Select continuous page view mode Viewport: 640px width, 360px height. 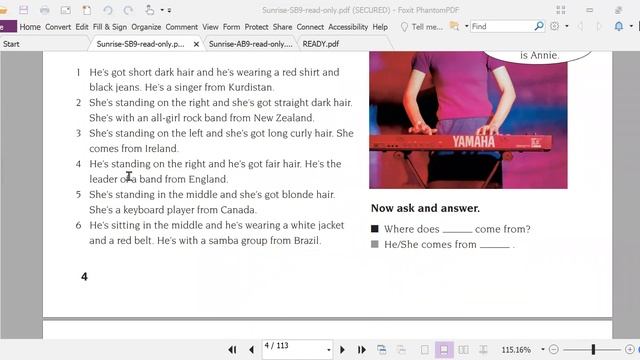point(444,350)
